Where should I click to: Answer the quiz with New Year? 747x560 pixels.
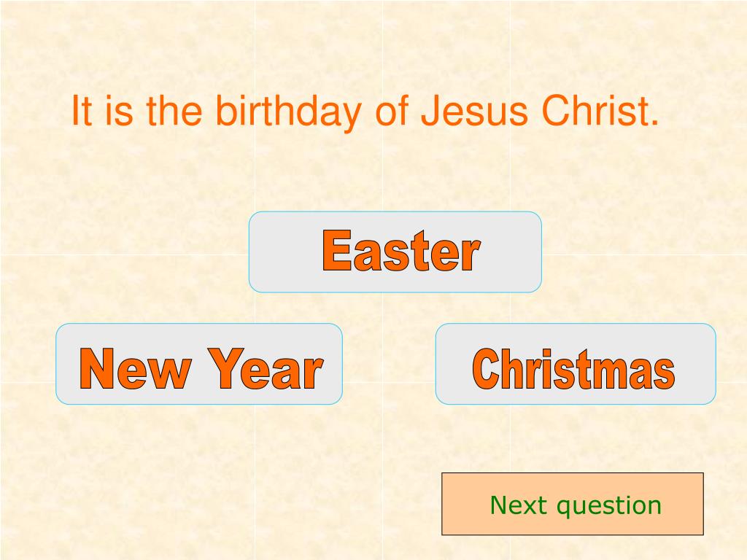199,364
